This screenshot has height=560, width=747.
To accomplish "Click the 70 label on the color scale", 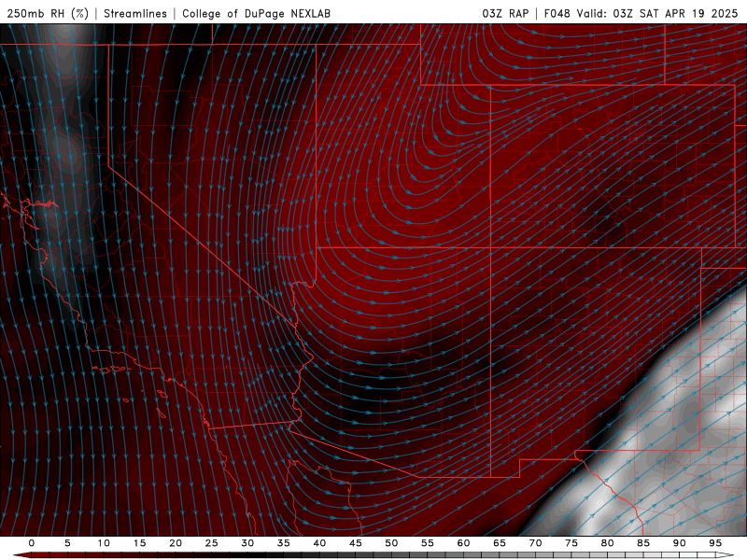I will (535, 543).
